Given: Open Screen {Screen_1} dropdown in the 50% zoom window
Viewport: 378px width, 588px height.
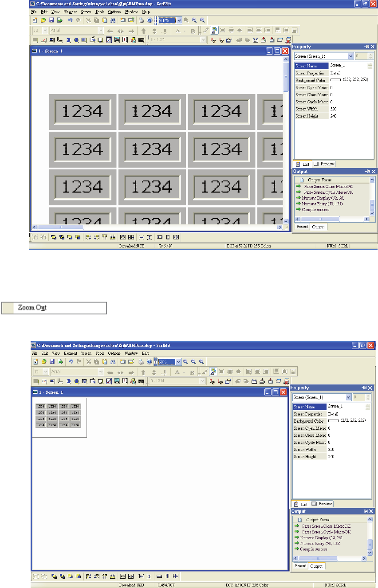Looking at the screenshot, I should [x=349, y=397].
